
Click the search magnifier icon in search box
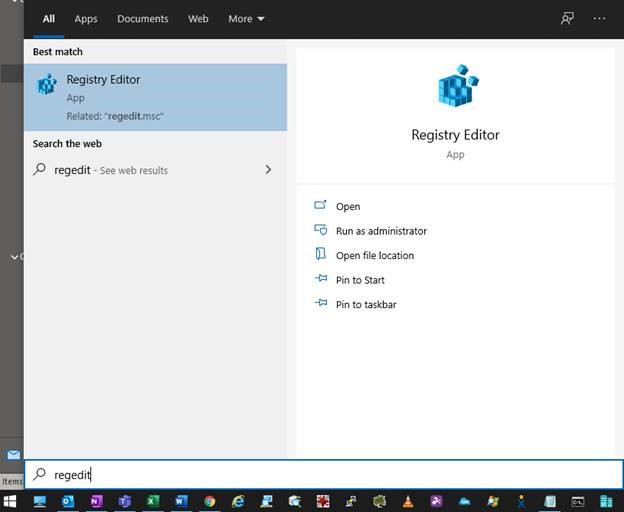coord(39,474)
